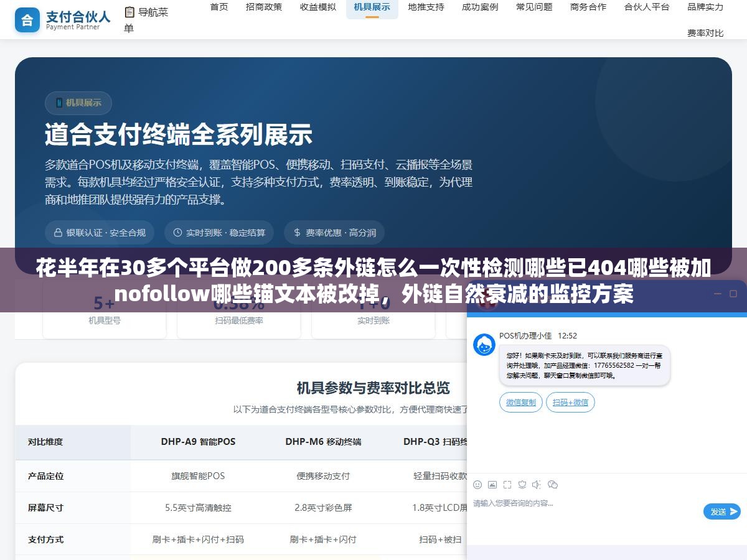
Task: Open the emoji picker in chat
Action: pyautogui.click(x=477, y=485)
